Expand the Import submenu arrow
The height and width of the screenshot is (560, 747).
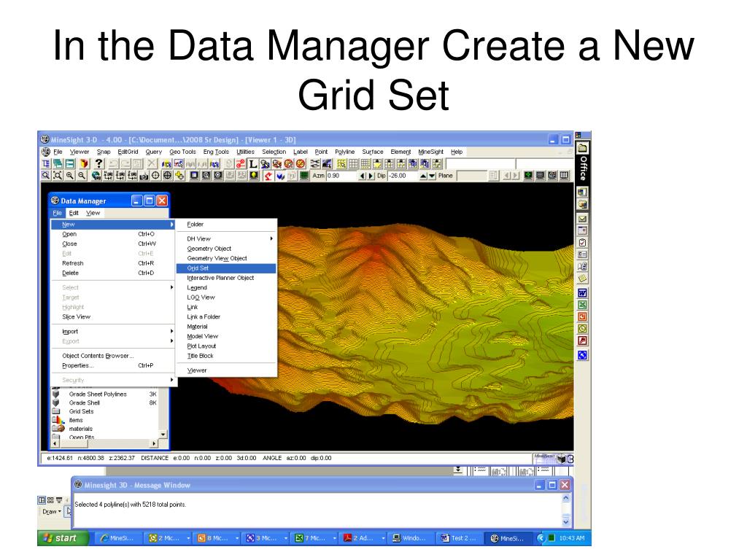click(171, 332)
